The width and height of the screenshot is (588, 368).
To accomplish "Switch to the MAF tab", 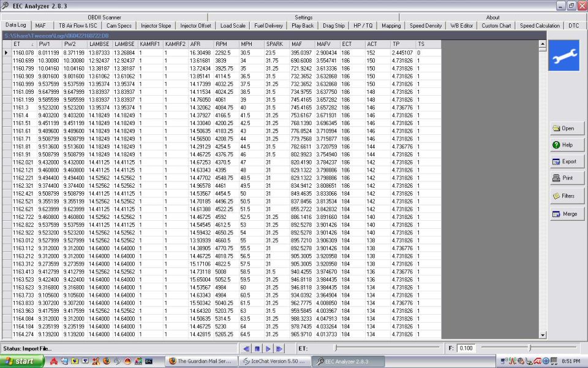I will [x=40, y=26].
